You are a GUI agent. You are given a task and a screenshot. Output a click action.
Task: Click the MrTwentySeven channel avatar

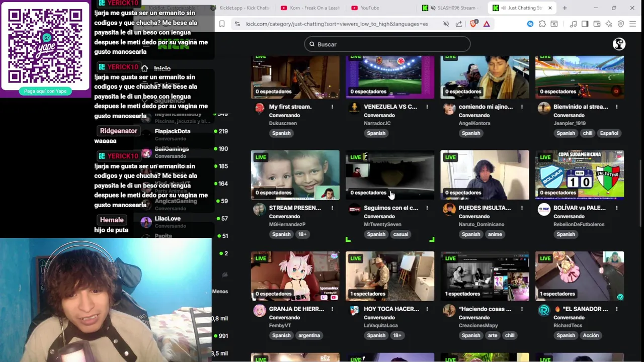(354, 209)
